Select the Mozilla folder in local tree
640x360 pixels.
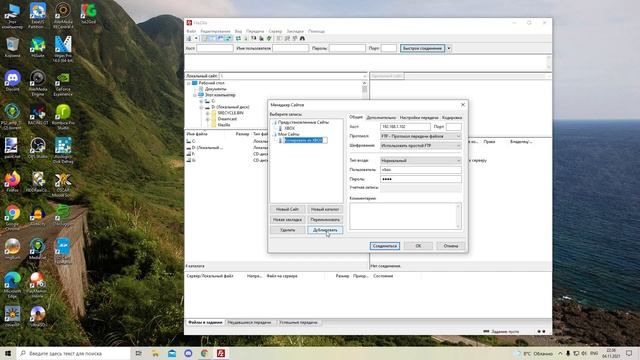[224, 124]
